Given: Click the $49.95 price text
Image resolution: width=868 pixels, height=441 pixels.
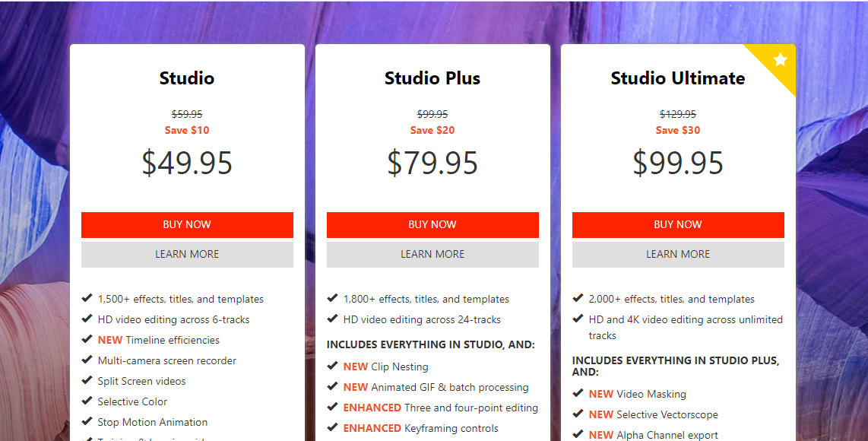Looking at the screenshot, I should 187,163.
